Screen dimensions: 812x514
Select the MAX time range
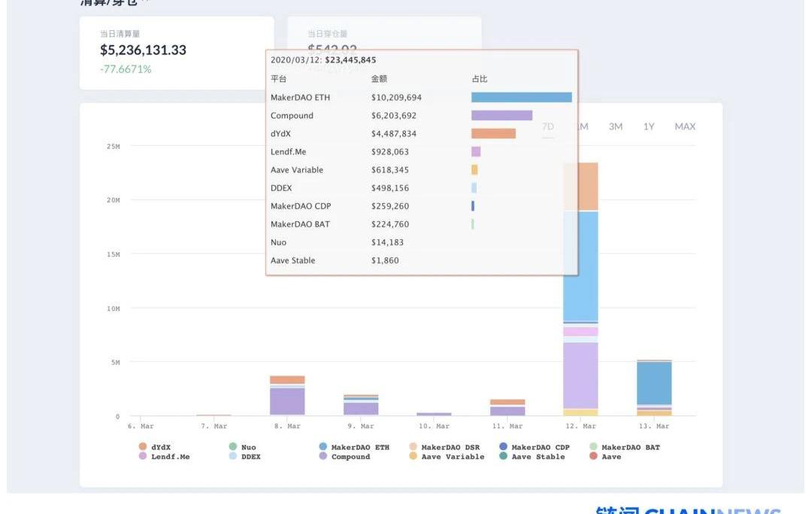[x=685, y=126]
